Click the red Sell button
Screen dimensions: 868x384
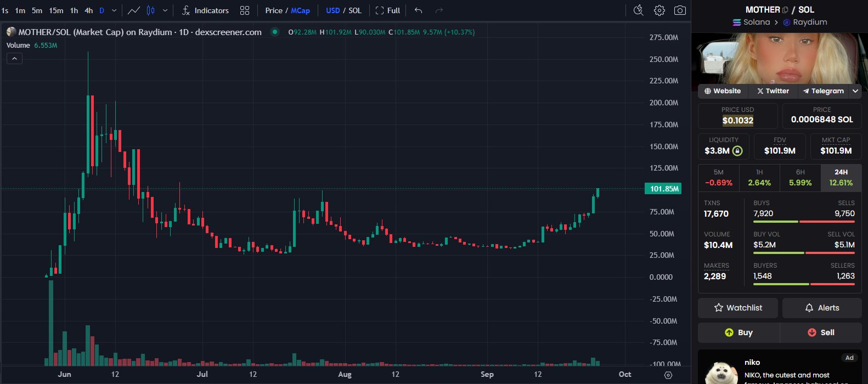tap(821, 332)
